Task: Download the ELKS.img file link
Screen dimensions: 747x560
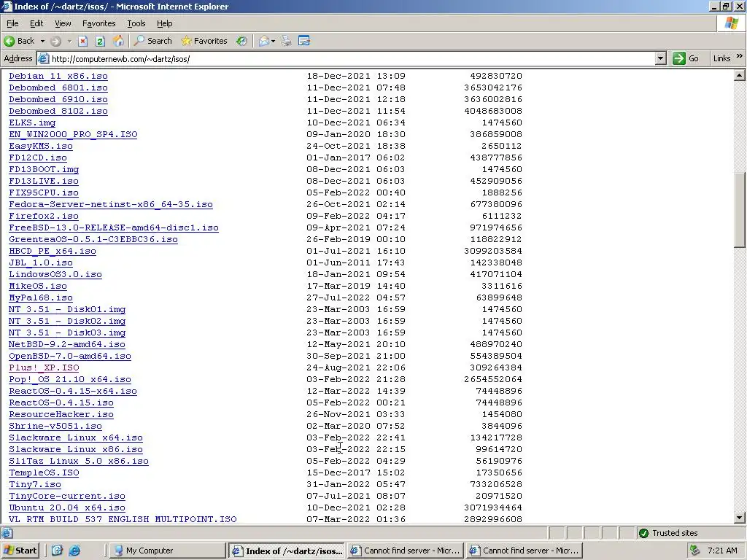Action: [x=32, y=122]
